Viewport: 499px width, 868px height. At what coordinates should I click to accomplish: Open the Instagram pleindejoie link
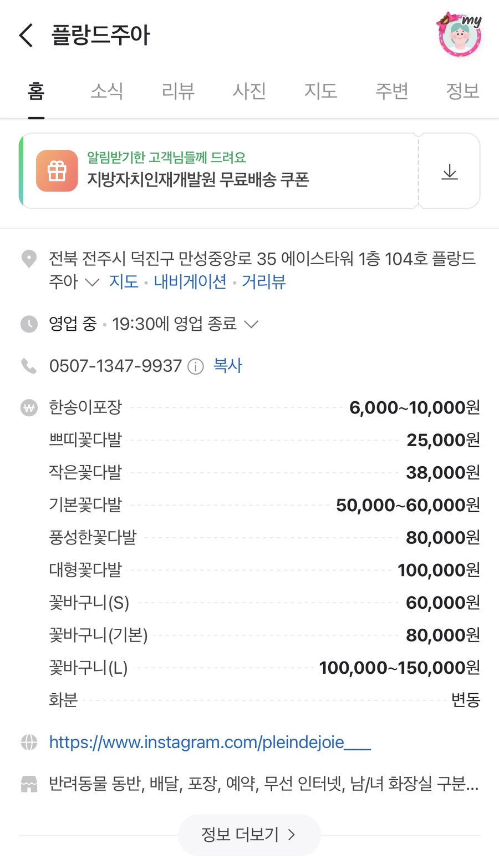click(210, 743)
